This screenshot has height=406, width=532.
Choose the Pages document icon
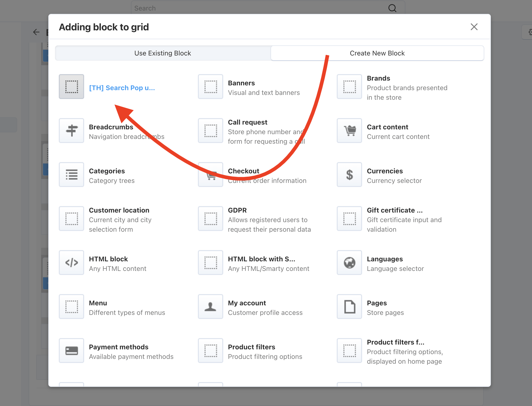349,307
